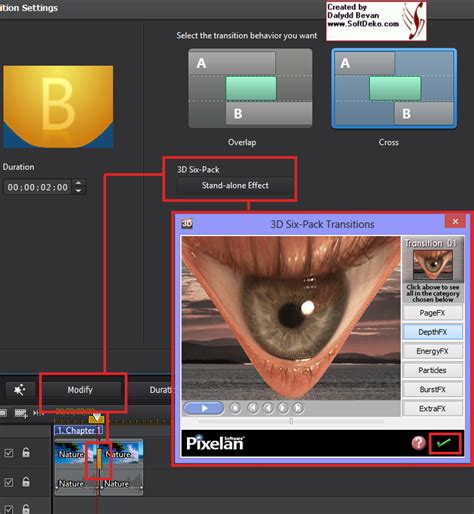Select the first Nature audio clip

[75, 482]
